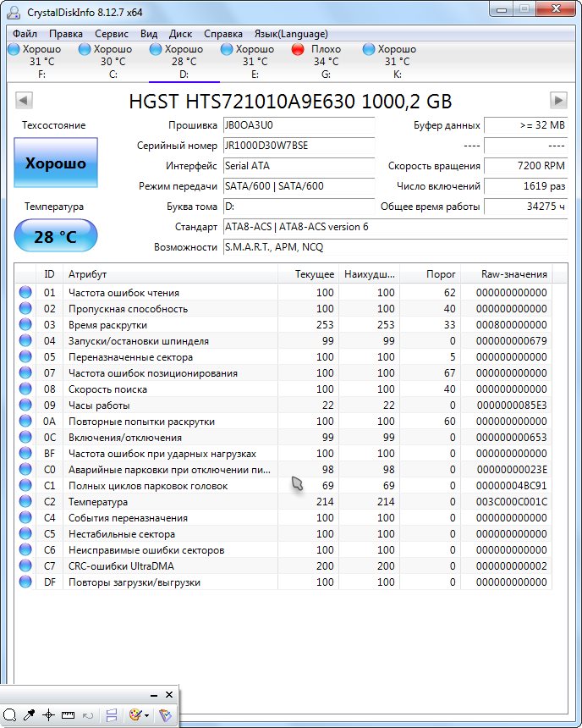Click the Хорошо health status button
The height and width of the screenshot is (728, 582).
56,163
